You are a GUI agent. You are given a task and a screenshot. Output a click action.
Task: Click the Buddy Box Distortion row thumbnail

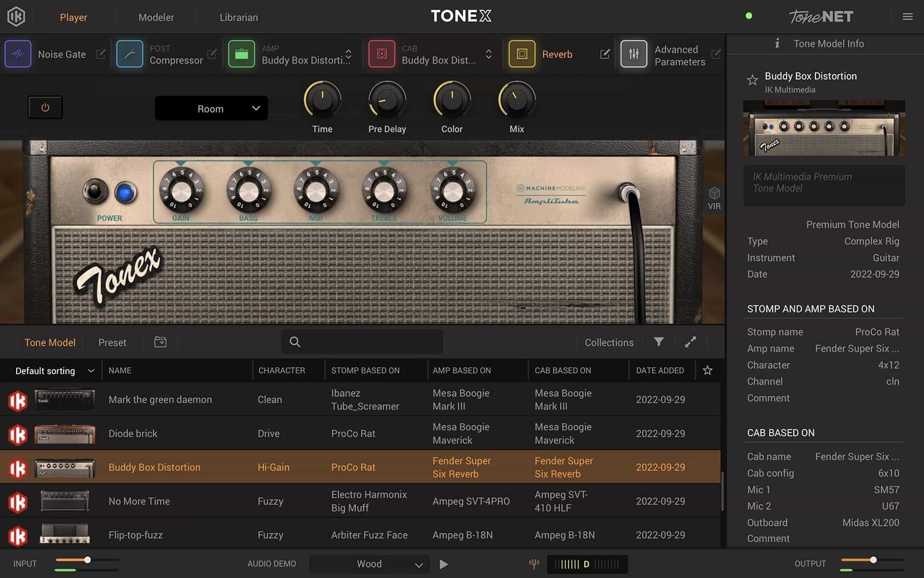coord(65,468)
